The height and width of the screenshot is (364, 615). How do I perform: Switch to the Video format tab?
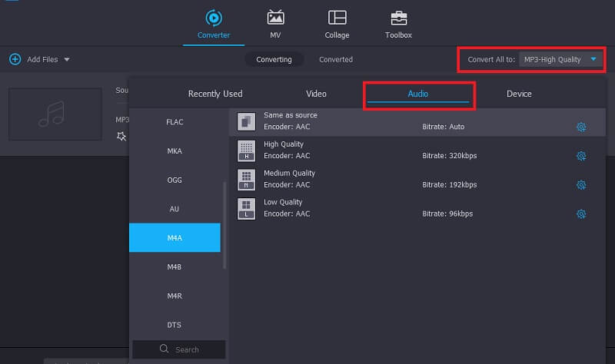(316, 94)
